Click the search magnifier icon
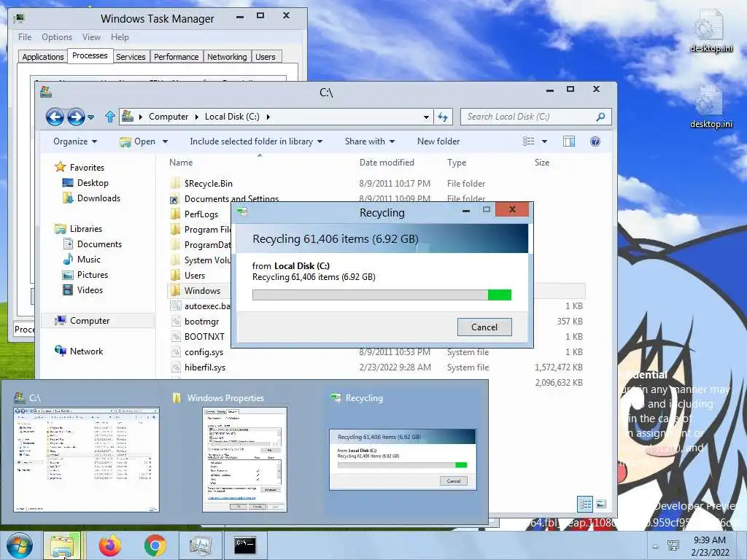The height and width of the screenshot is (560, 747). coord(601,117)
